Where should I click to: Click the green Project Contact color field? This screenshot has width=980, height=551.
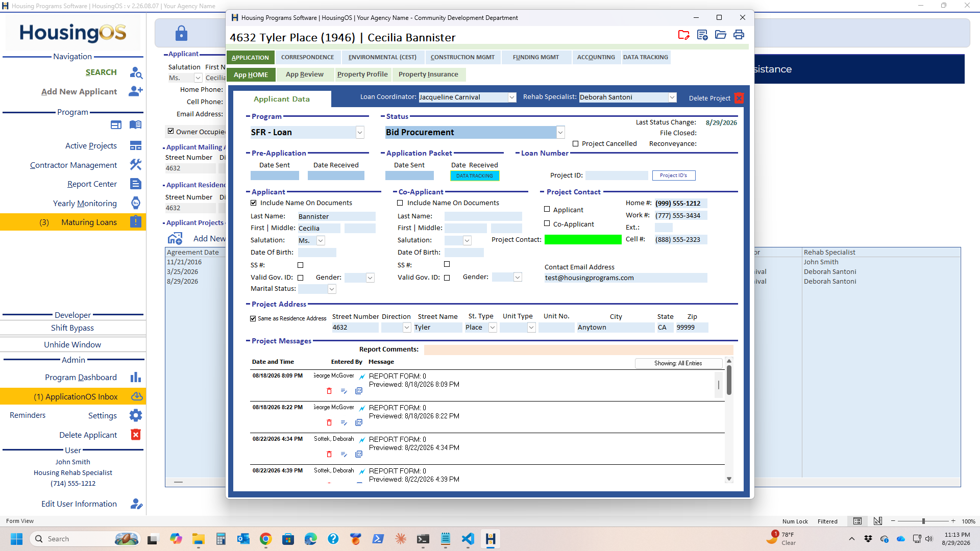pos(583,240)
